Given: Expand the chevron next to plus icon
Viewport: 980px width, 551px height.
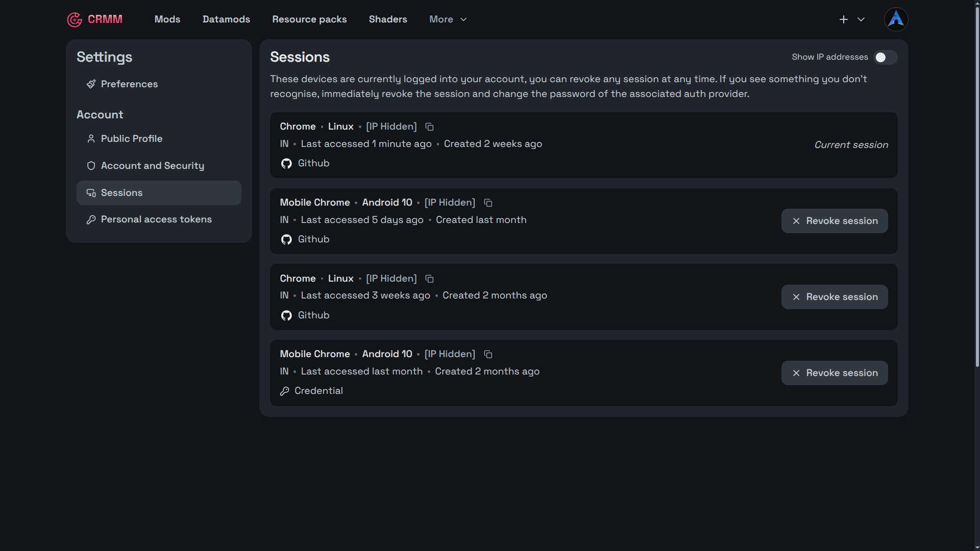Looking at the screenshot, I should tap(861, 19).
